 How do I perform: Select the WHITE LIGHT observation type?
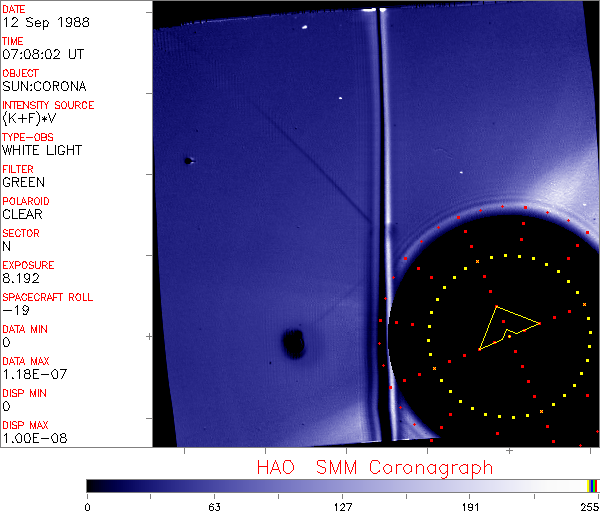coord(42,150)
